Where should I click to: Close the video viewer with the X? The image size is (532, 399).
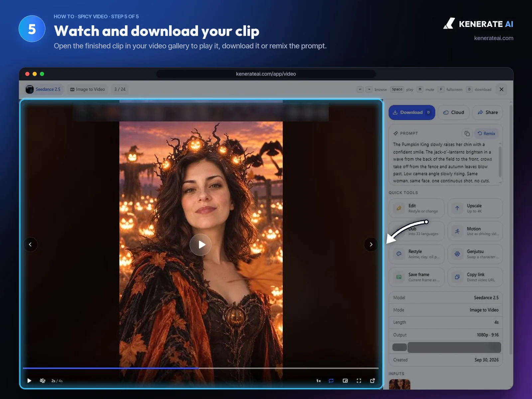point(501,89)
